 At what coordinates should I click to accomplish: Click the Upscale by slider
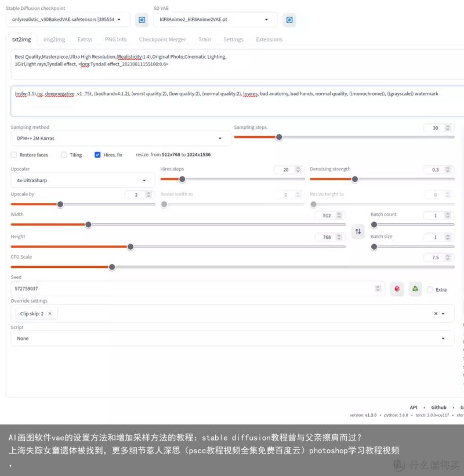pos(82,204)
